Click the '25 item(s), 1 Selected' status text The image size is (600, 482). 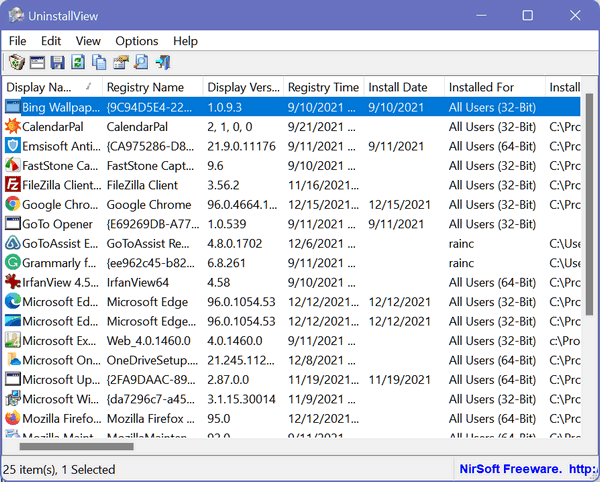59,469
